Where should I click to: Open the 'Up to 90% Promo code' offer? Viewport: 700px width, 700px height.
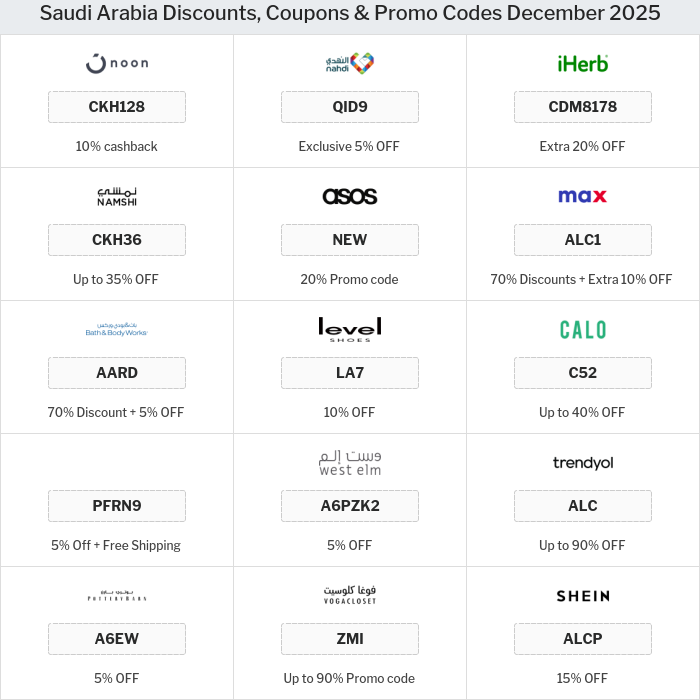coord(349,678)
